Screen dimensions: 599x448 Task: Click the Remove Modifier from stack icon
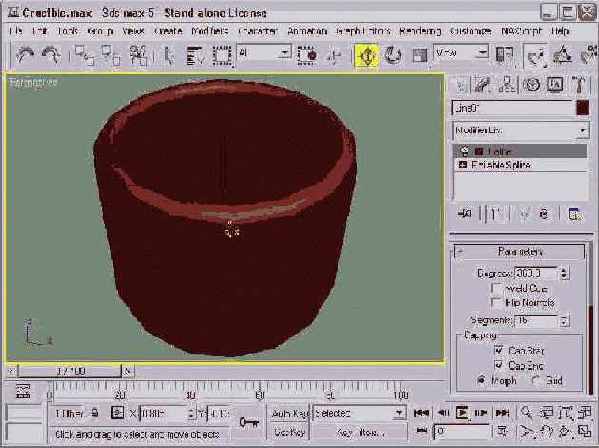[545, 214]
